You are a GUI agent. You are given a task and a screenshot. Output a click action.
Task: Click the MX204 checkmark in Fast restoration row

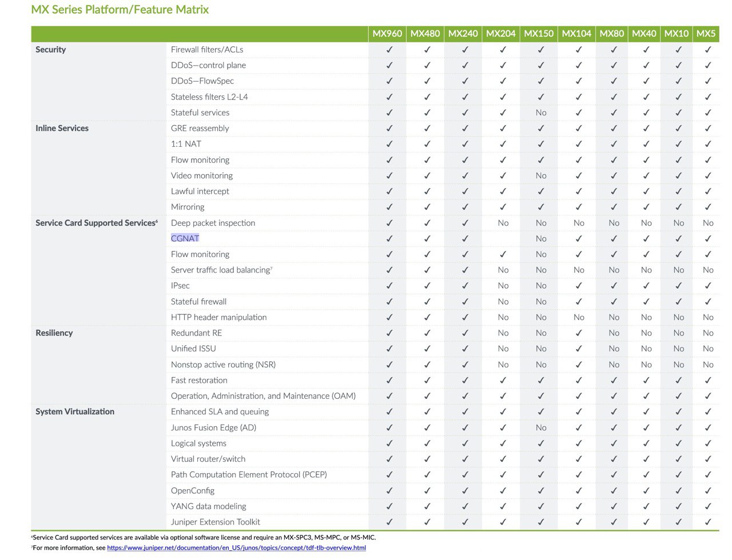click(x=503, y=380)
